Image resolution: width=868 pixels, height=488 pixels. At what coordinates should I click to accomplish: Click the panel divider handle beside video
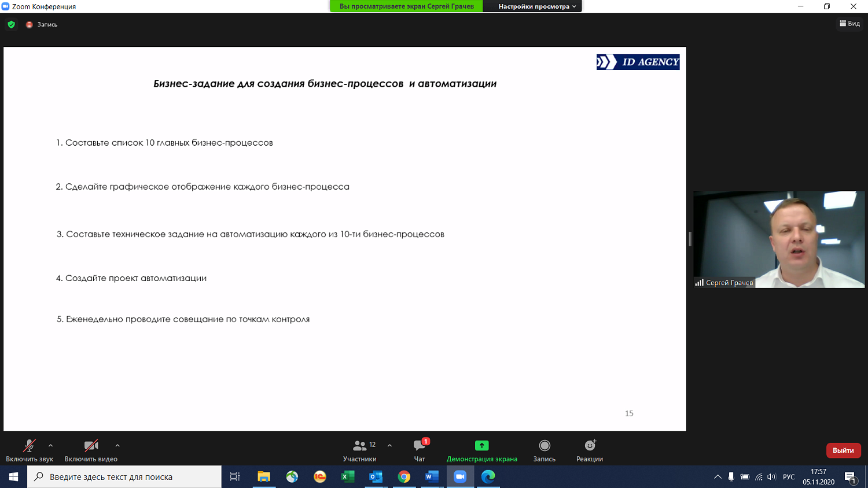pyautogui.click(x=690, y=239)
